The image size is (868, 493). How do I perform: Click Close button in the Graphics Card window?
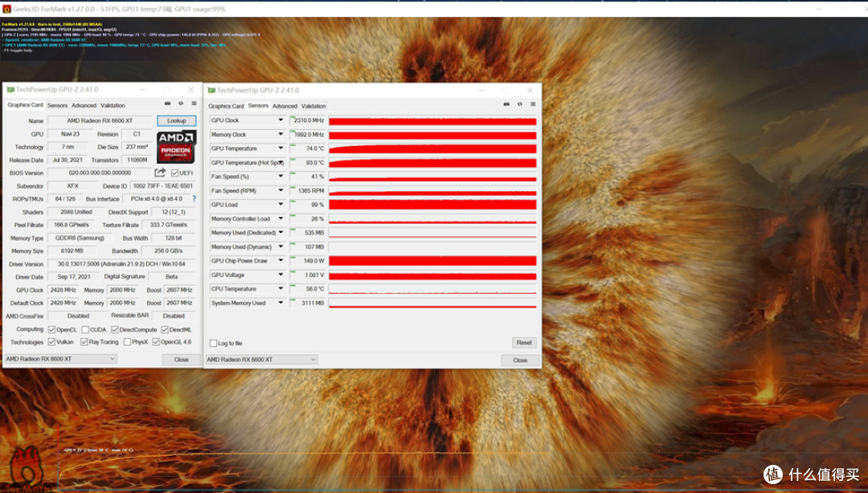coord(182,359)
